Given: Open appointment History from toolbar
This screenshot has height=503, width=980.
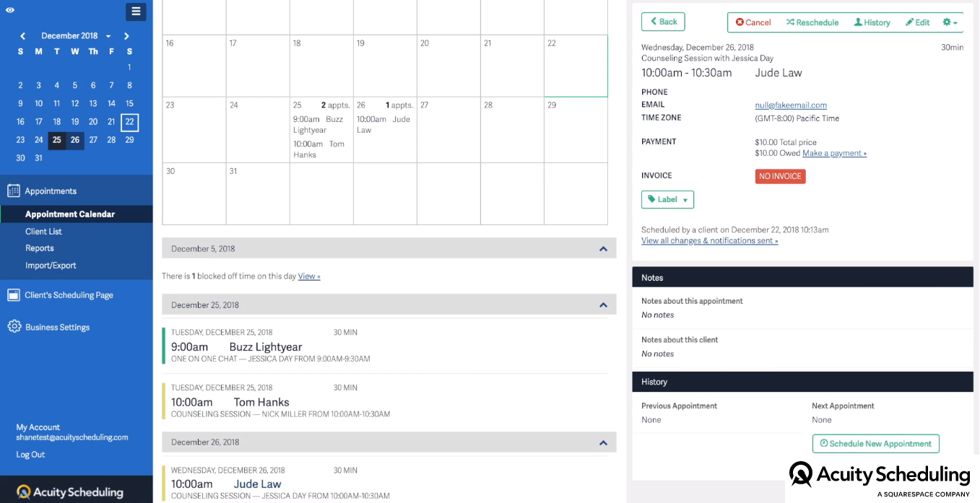Looking at the screenshot, I should coord(872,22).
